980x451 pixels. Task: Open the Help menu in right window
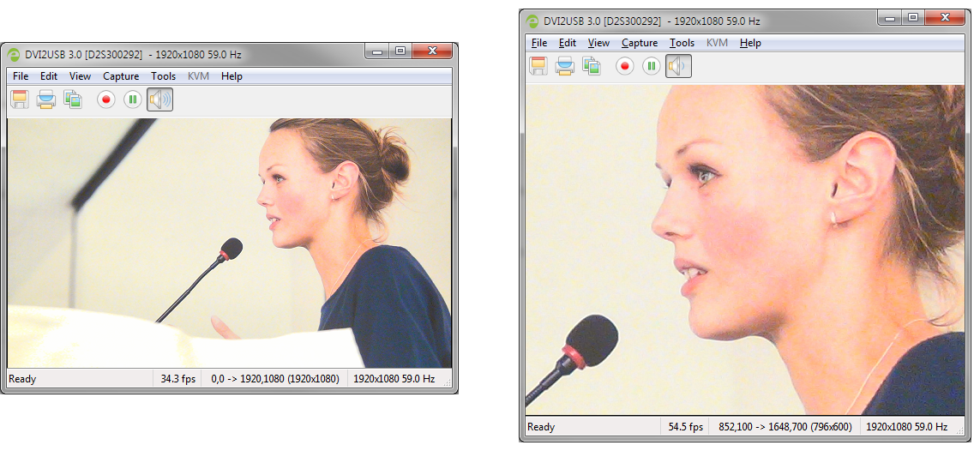(750, 43)
